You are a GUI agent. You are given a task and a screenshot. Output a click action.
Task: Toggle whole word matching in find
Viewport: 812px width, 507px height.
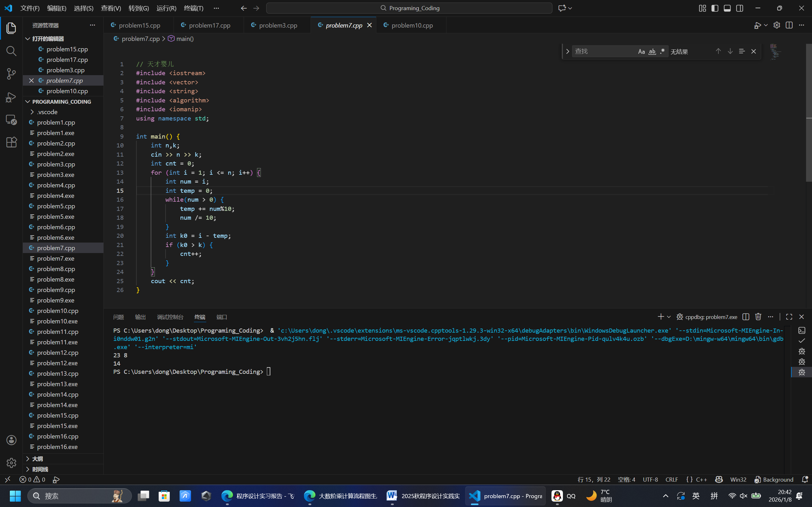652,51
